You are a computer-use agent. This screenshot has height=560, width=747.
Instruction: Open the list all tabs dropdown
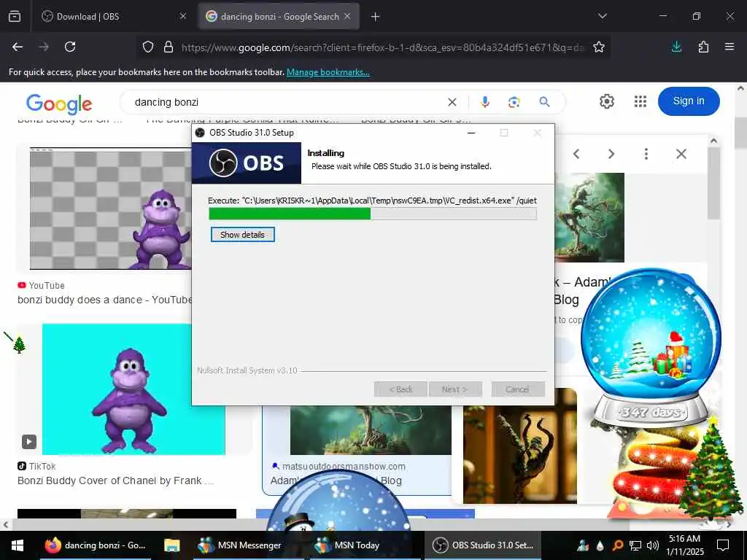602,16
